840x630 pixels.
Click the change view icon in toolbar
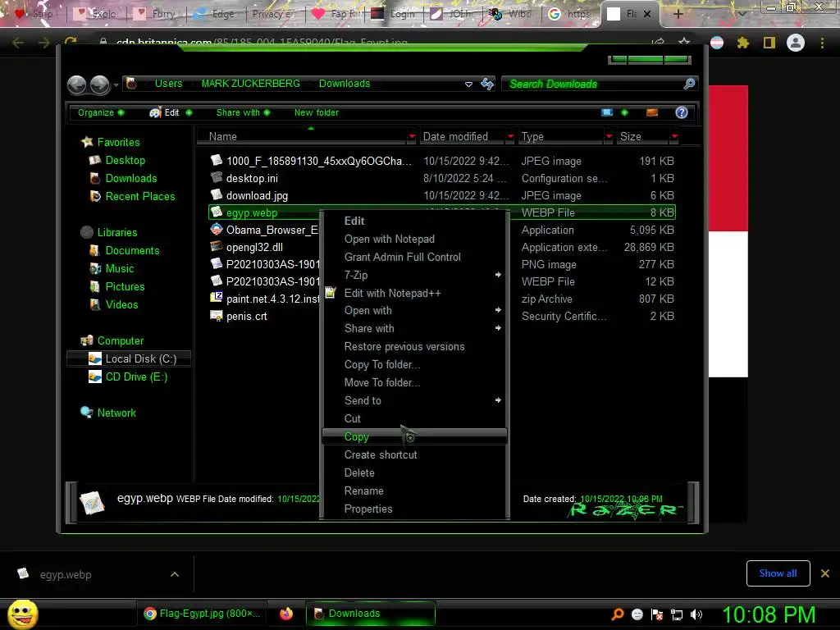pyautogui.click(x=607, y=112)
